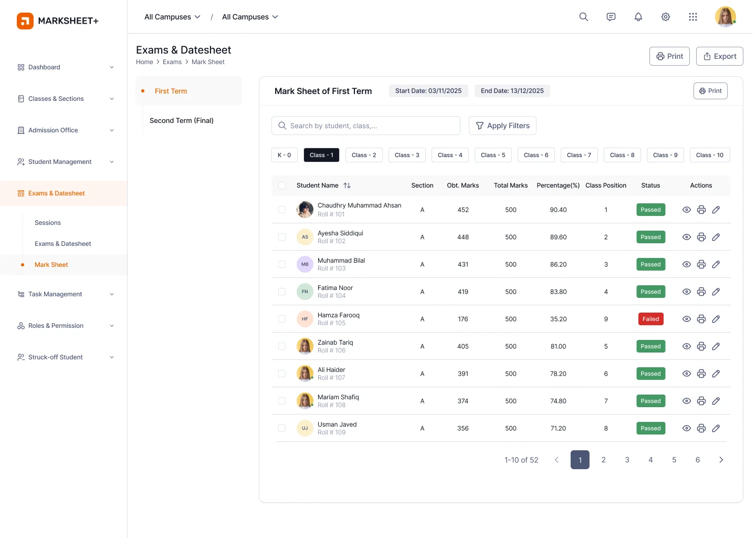The height and width of the screenshot is (538, 756).
Task: Open the settings gear icon
Action: tap(665, 17)
